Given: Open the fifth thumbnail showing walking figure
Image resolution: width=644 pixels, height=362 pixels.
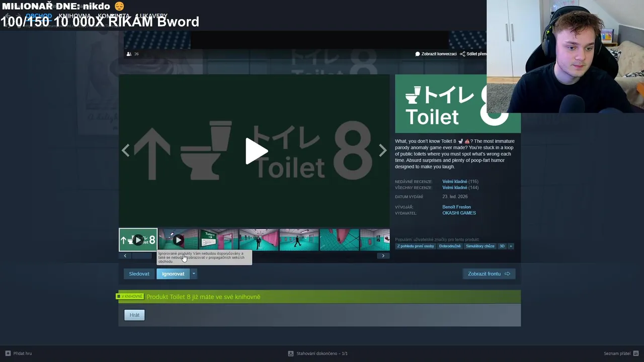Looking at the screenshot, I should point(299,240).
